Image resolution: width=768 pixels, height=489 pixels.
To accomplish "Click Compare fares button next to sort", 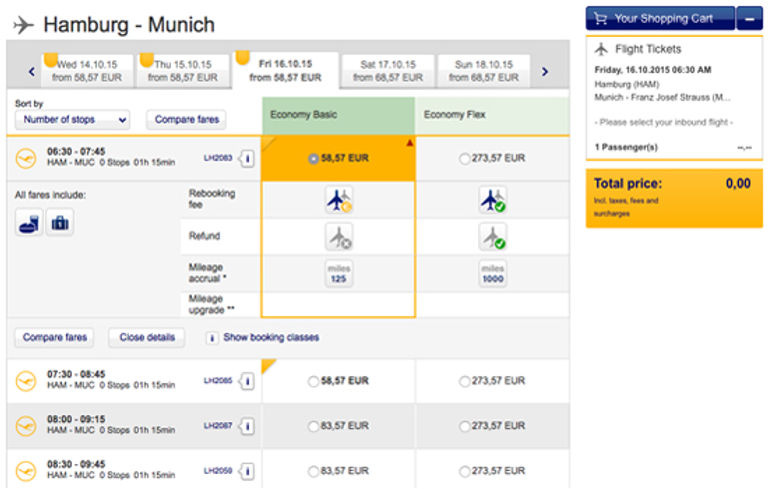I will pos(187,120).
